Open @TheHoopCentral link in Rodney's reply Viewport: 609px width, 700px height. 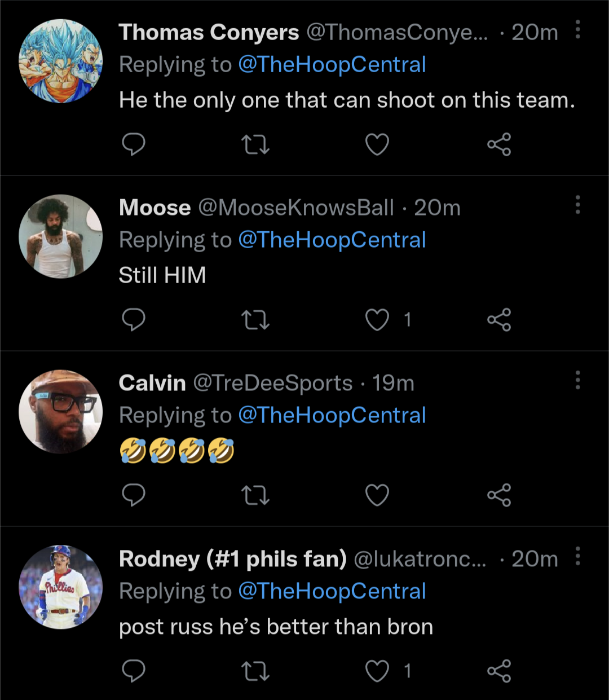pos(332,591)
